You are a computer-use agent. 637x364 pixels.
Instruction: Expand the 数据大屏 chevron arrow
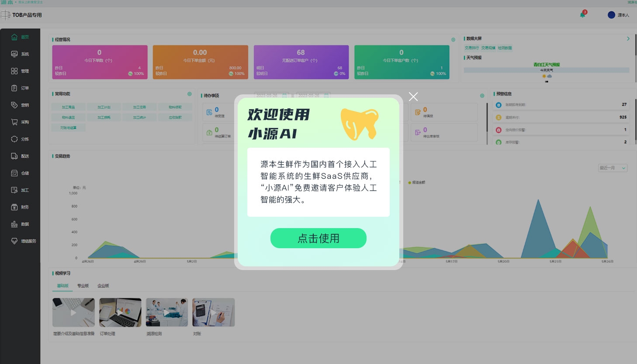(x=628, y=39)
